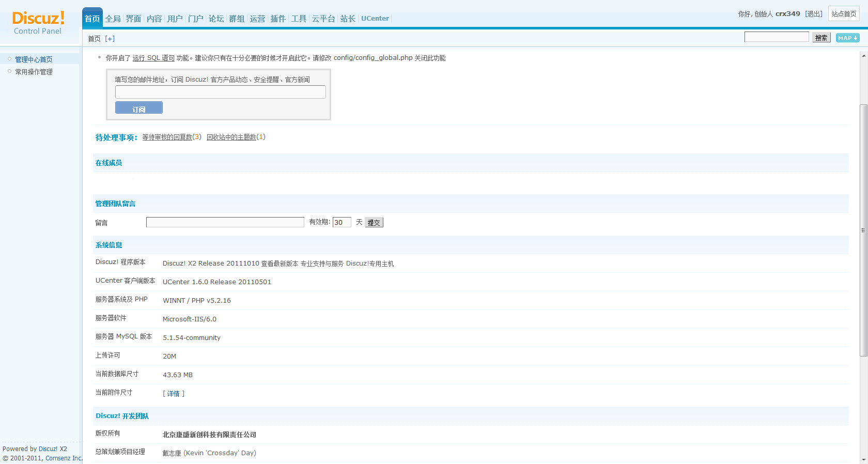This screenshot has width=868, height=464.
Task: Open the 用户 menu
Action: [175, 19]
